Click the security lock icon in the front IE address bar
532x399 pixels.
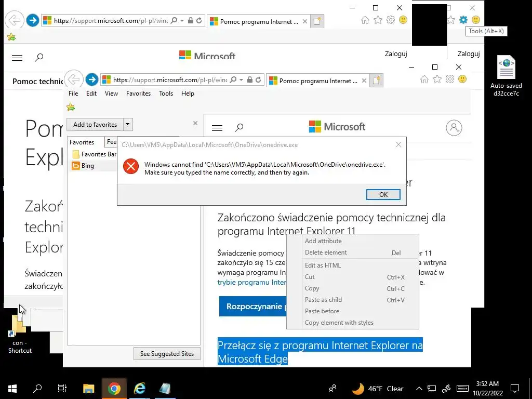(x=250, y=79)
